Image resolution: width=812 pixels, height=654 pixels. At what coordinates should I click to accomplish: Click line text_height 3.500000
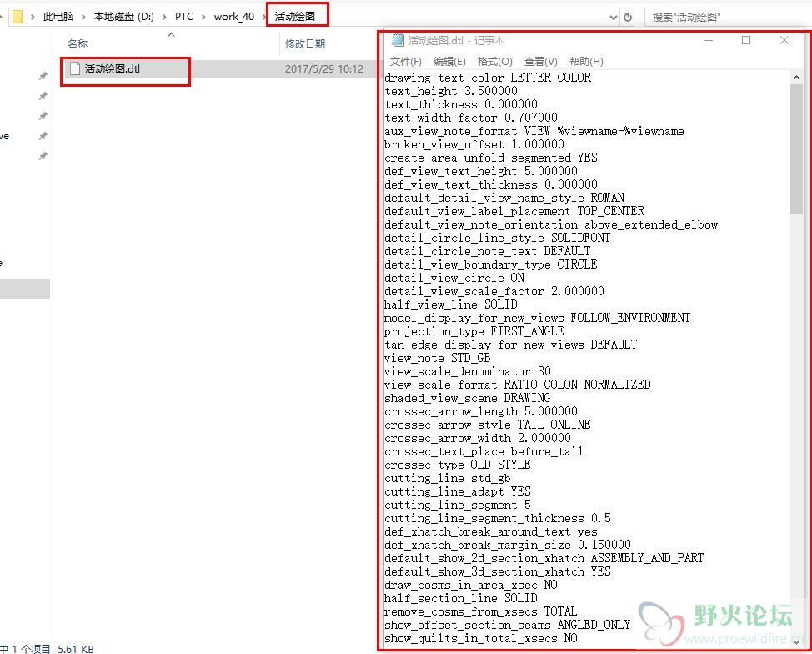pyautogui.click(x=450, y=91)
